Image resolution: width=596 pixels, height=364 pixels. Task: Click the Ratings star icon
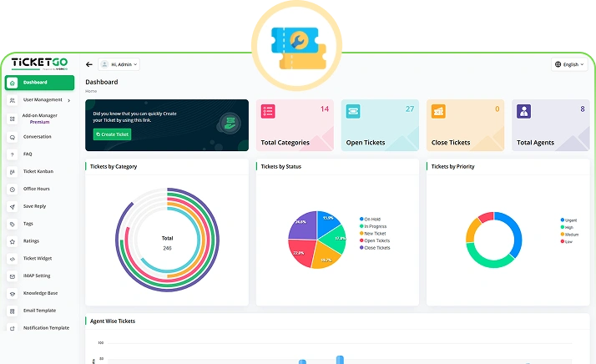click(13, 241)
